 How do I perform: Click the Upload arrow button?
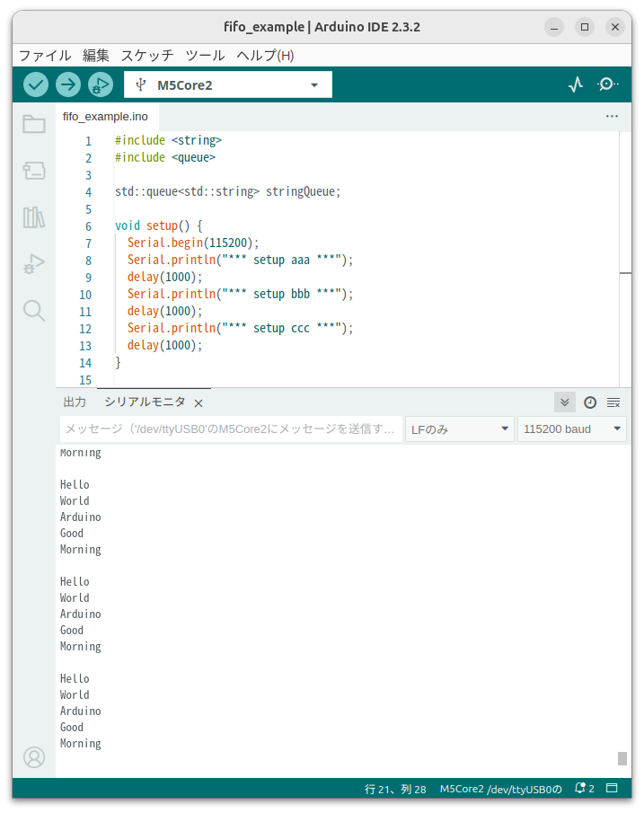pos(68,84)
